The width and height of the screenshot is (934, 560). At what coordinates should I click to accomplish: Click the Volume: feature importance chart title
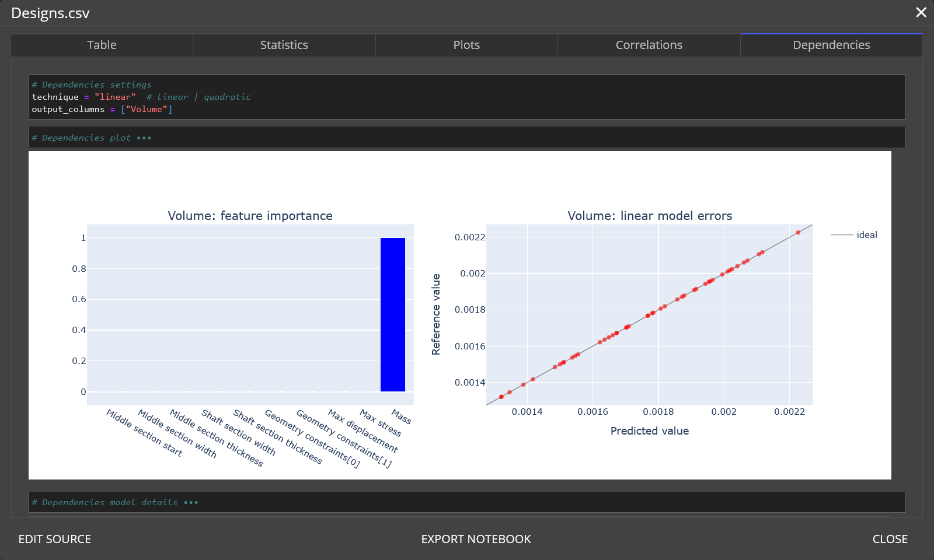click(x=250, y=216)
